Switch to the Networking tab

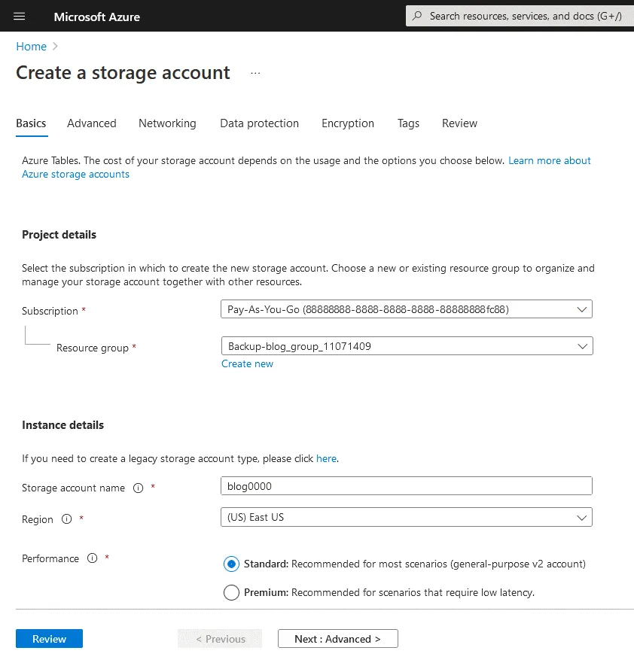point(167,123)
